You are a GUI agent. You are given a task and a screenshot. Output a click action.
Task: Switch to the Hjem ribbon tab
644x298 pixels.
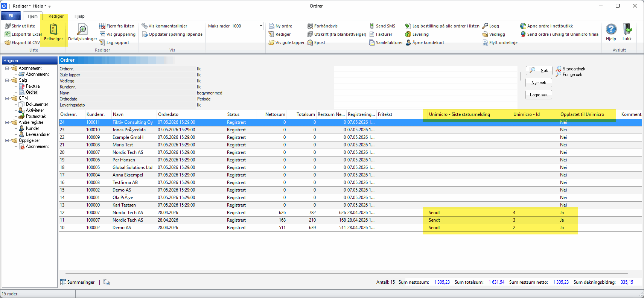pos(33,16)
